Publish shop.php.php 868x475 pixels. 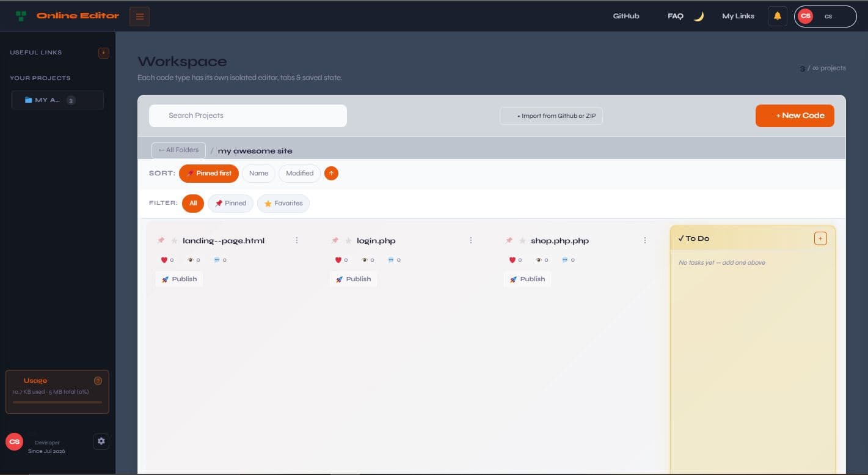coord(527,279)
